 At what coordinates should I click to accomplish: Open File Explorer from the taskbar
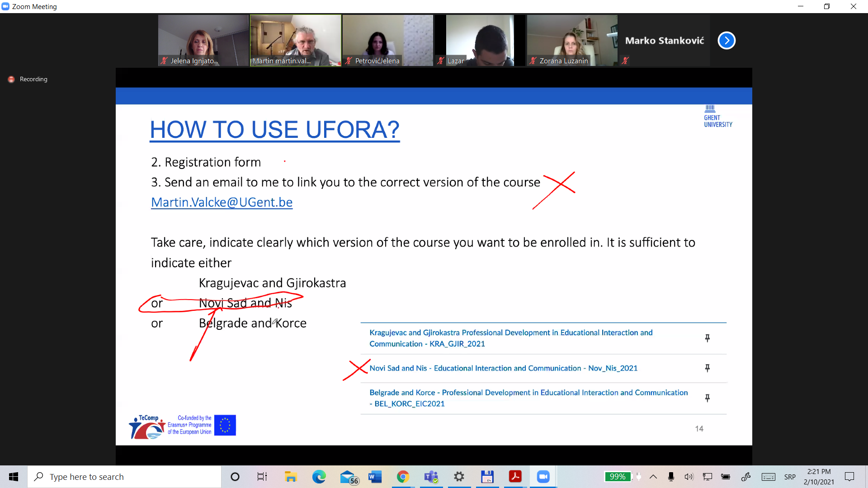point(290,477)
